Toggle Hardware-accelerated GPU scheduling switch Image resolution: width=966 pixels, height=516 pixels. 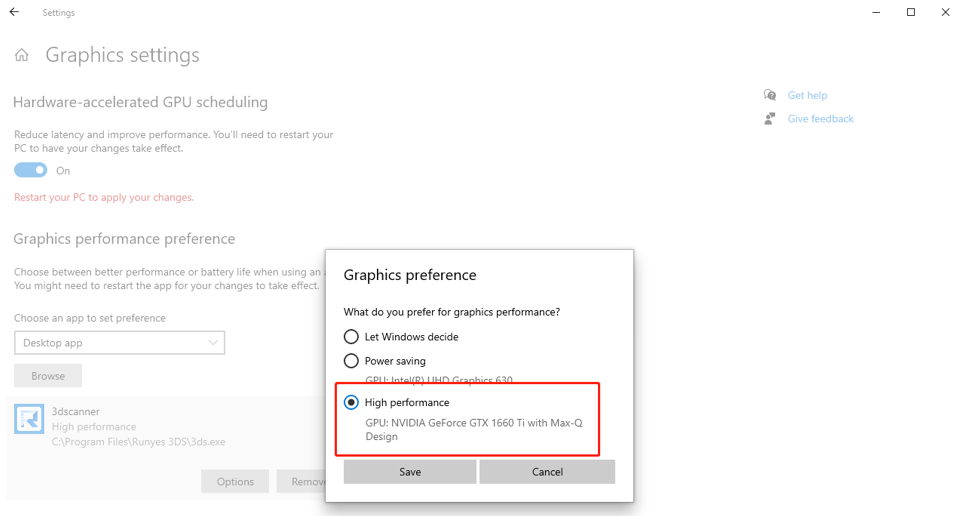click(x=31, y=170)
